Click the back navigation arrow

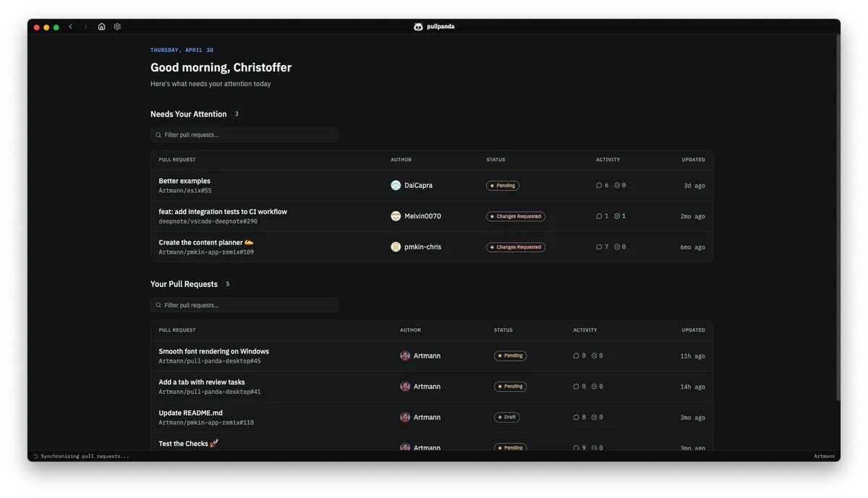click(70, 27)
